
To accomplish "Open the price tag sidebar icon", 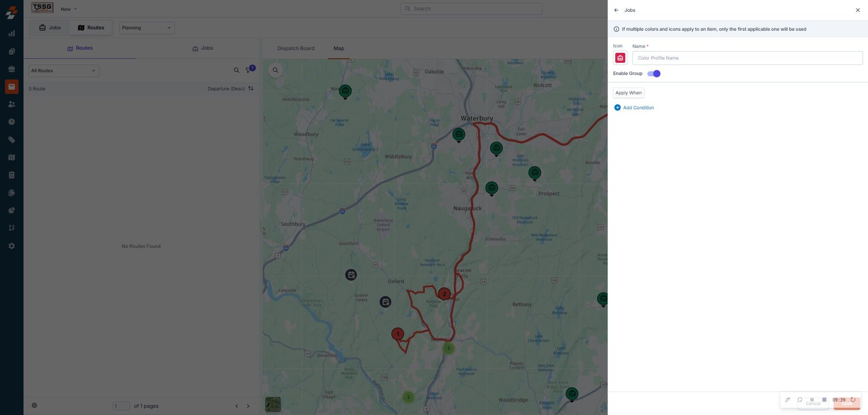I will (12, 140).
